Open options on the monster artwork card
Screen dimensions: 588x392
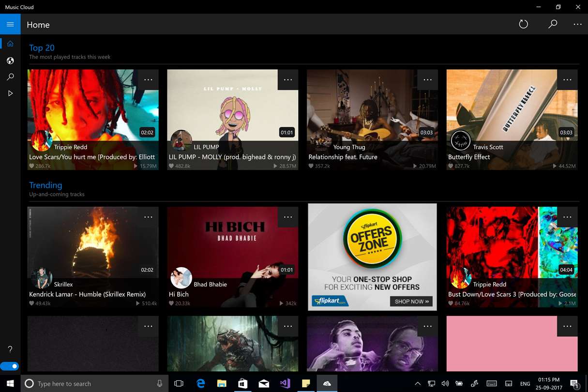point(288,326)
